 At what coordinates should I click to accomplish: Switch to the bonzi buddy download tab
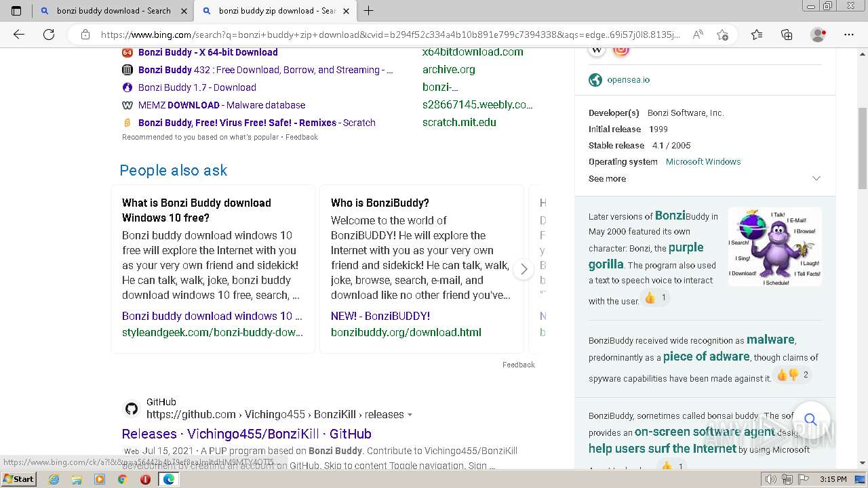coord(113,11)
